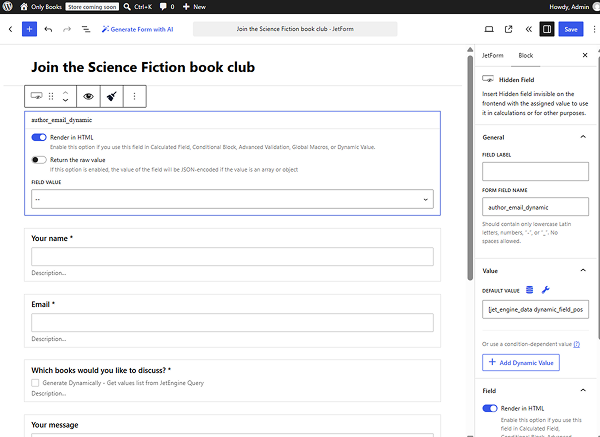Enable Return the raw value toggle
The width and height of the screenshot is (600, 437).
click(39, 160)
